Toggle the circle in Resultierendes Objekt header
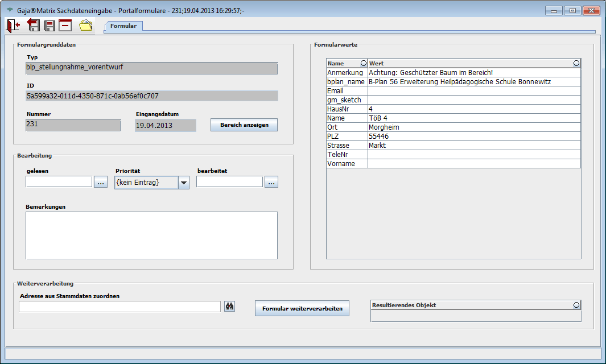The image size is (606, 364). click(x=576, y=305)
